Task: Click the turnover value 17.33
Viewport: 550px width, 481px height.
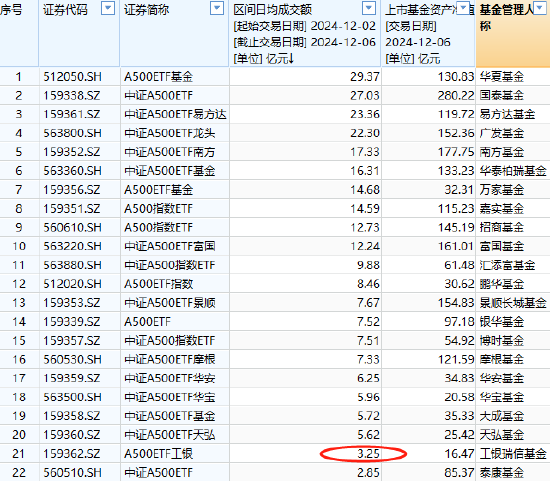Action: pos(365,152)
